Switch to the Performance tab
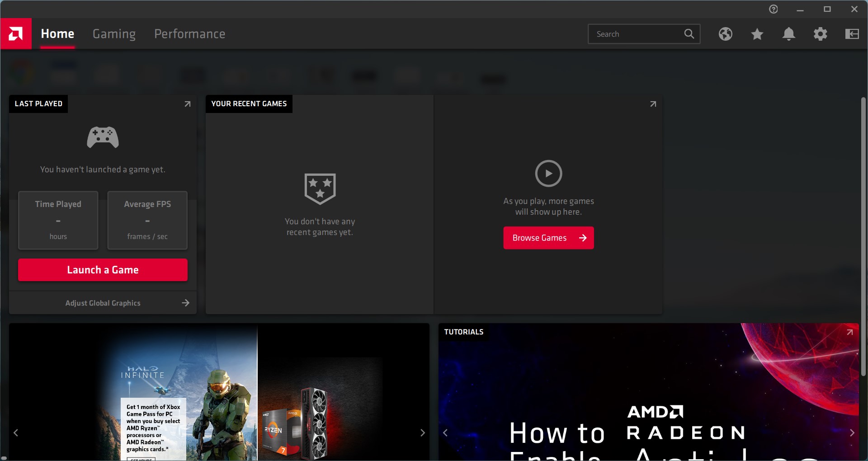 (x=189, y=33)
